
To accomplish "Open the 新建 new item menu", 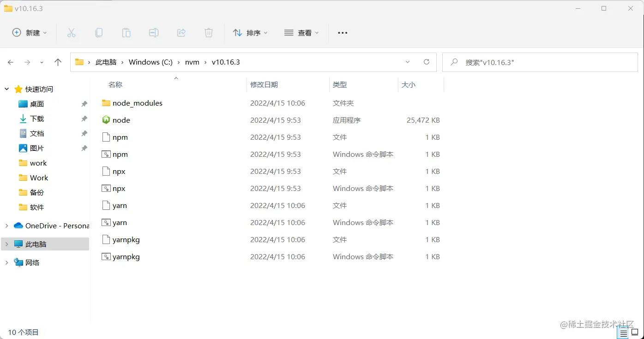I will tap(29, 33).
